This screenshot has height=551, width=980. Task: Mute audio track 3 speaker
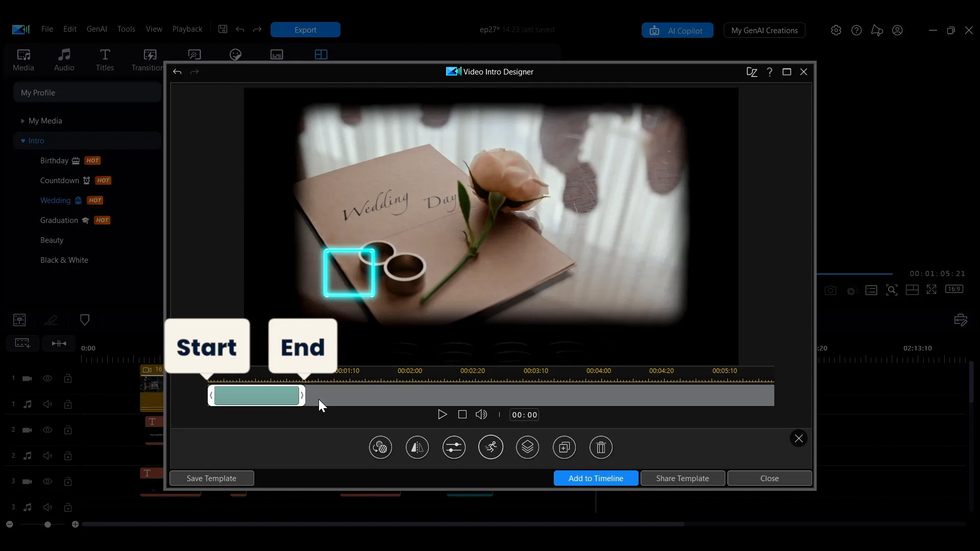point(47,508)
